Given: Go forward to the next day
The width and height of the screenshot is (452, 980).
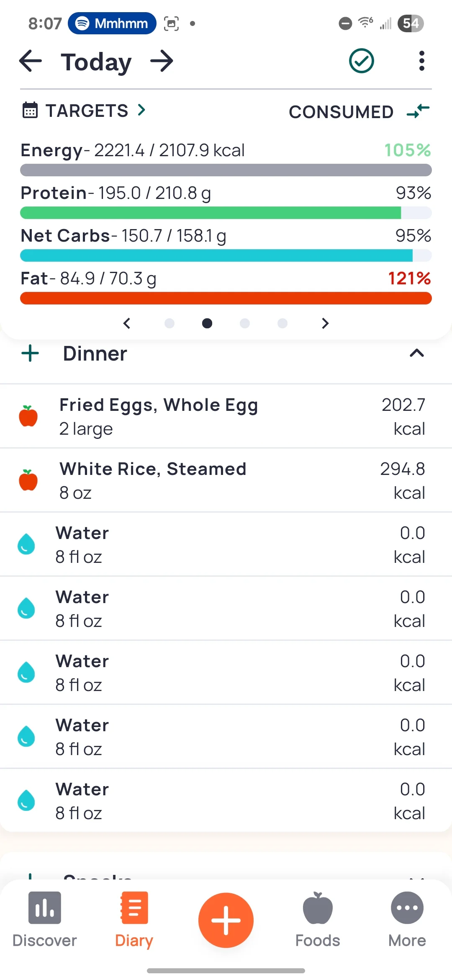Looking at the screenshot, I should (162, 61).
